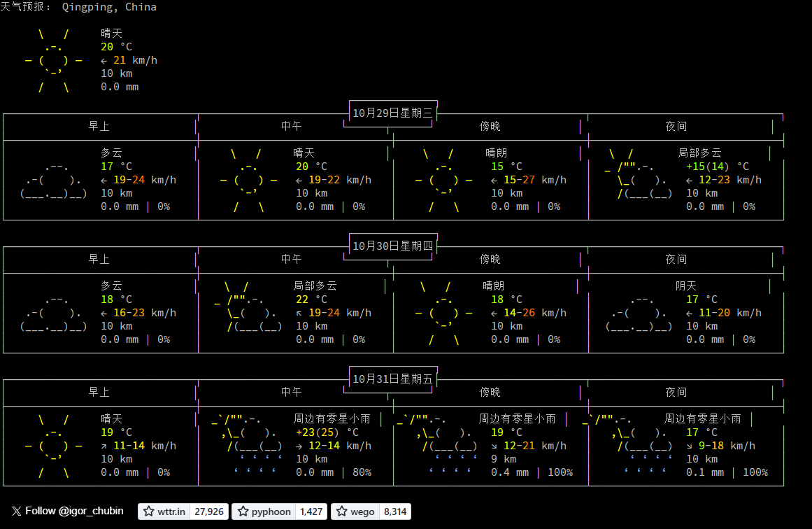Click the light rain icon for Oct 31 evening
The image size is (812, 529).
click(436, 444)
